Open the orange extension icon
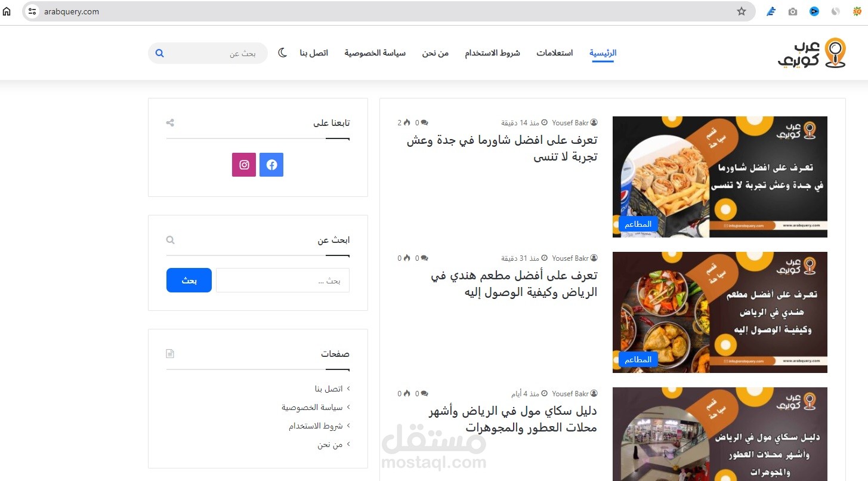Viewport: 868px width, 481px height. pyautogui.click(x=857, y=11)
